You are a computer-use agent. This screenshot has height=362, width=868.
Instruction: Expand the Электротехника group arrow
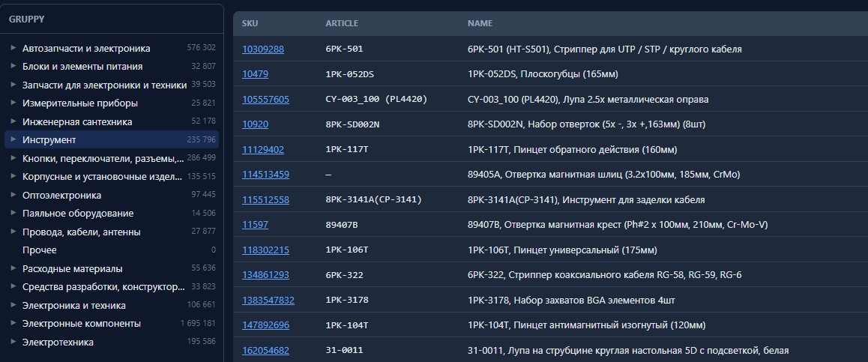tap(13, 342)
